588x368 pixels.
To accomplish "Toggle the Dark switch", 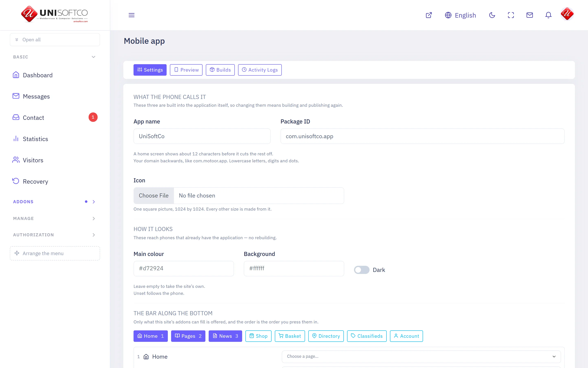I will coord(362,270).
